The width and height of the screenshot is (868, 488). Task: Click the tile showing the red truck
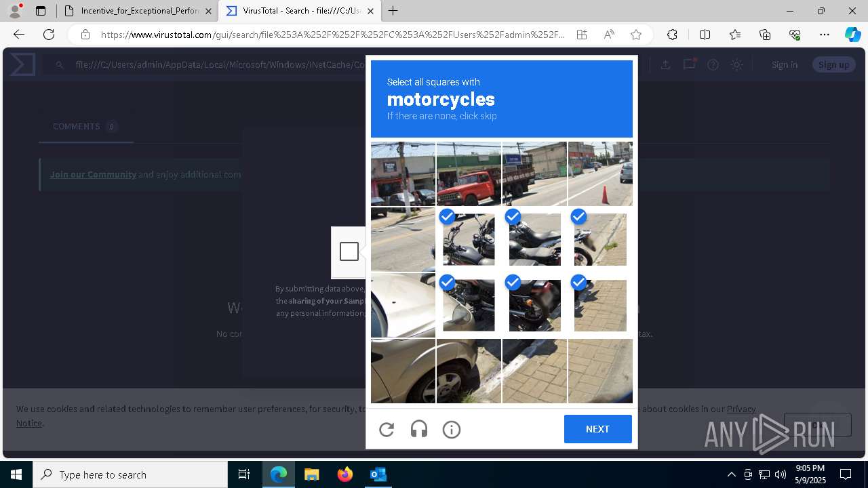coord(469,174)
